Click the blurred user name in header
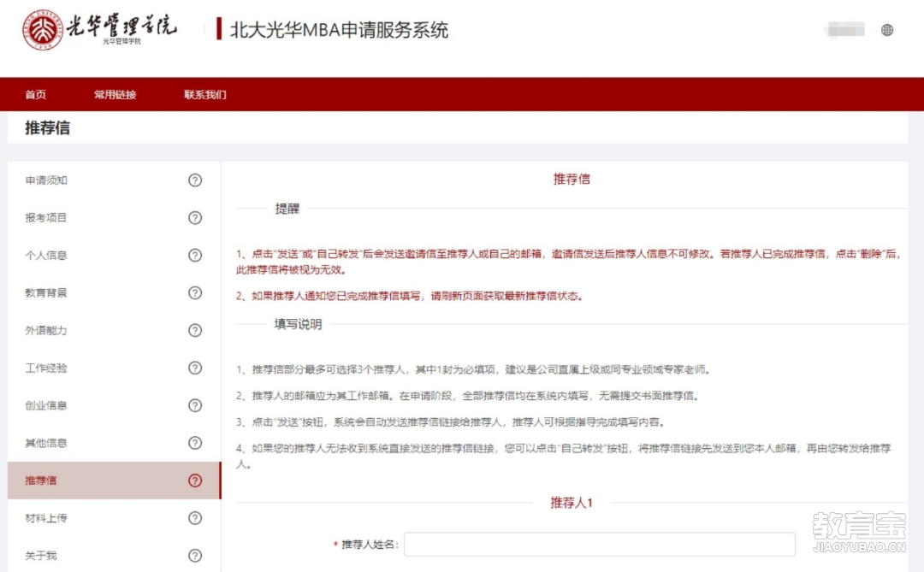The image size is (924, 572). [x=844, y=29]
